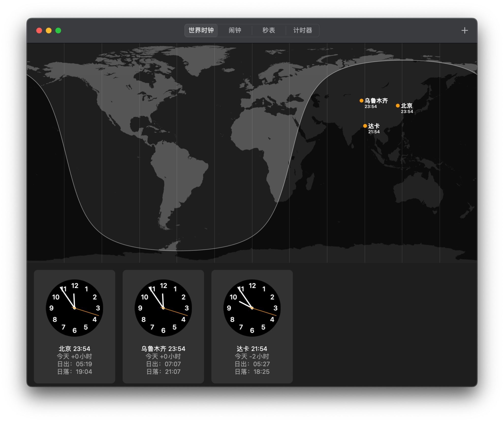504x422 pixels.
Task: Select the 北京 23:54 clock card title
Action: click(75, 348)
